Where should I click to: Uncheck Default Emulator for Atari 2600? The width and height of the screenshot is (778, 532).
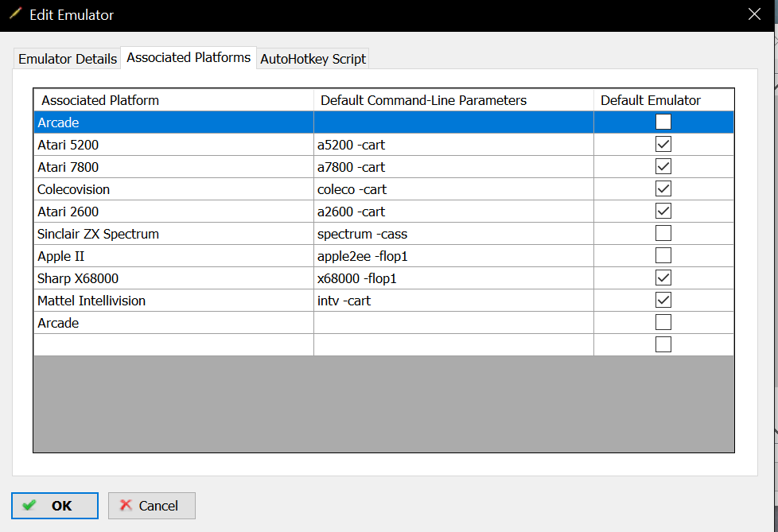coord(663,212)
